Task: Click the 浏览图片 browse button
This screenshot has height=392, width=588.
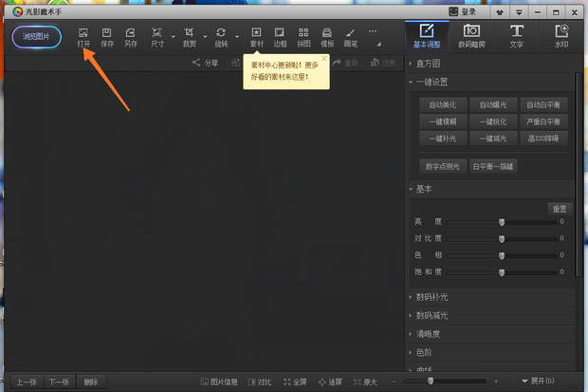Action: [36, 37]
